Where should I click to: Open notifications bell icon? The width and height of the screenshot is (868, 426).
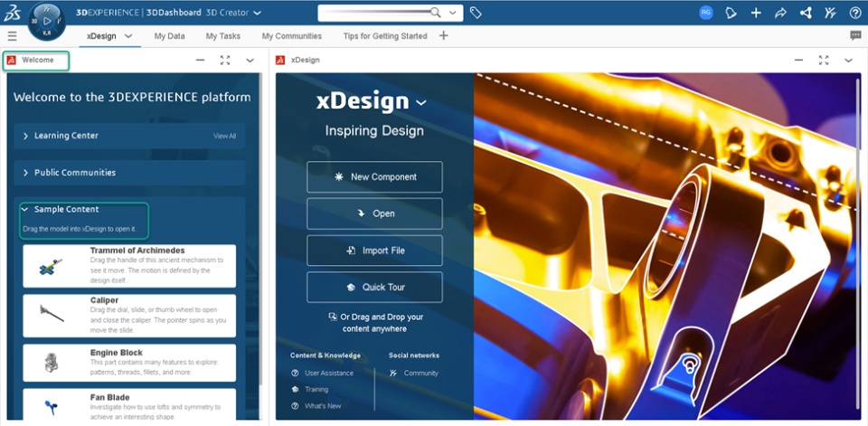[x=731, y=13]
